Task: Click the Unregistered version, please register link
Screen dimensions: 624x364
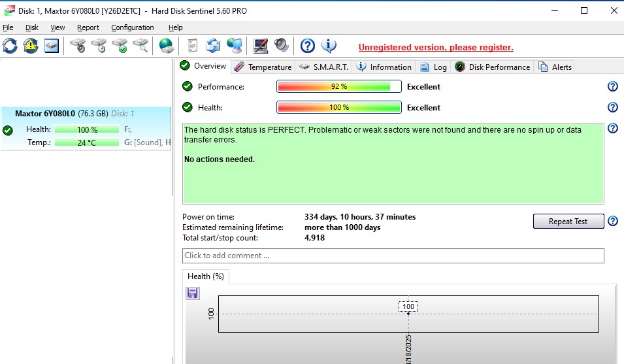Action: click(436, 47)
